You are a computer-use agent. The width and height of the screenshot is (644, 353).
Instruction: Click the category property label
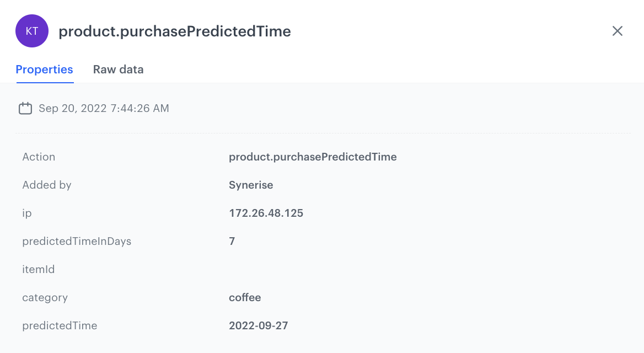pos(45,297)
